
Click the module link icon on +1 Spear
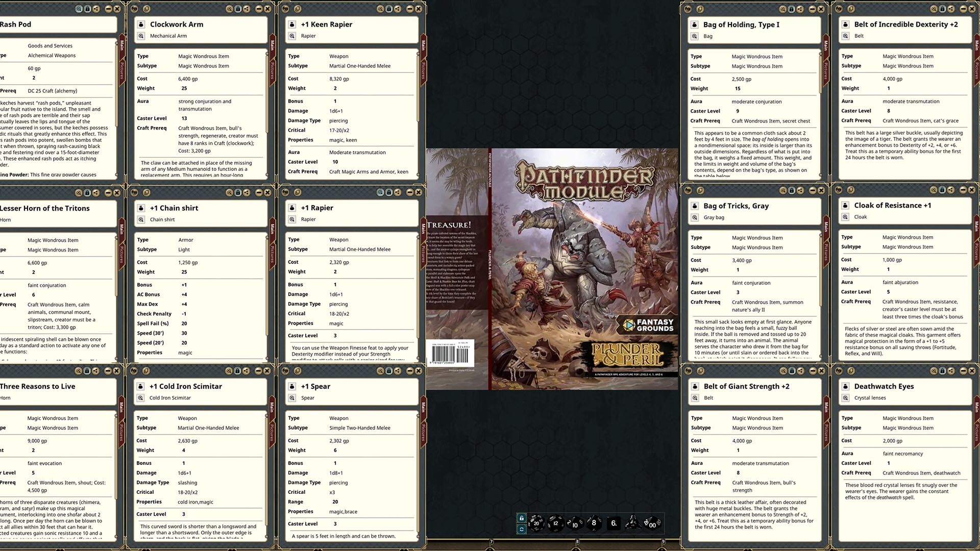coord(285,371)
